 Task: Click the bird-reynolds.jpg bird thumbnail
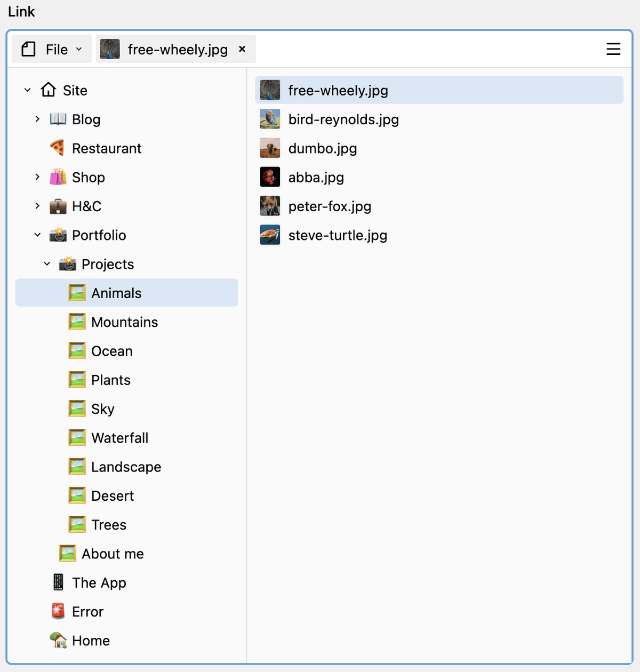[x=270, y=119]
